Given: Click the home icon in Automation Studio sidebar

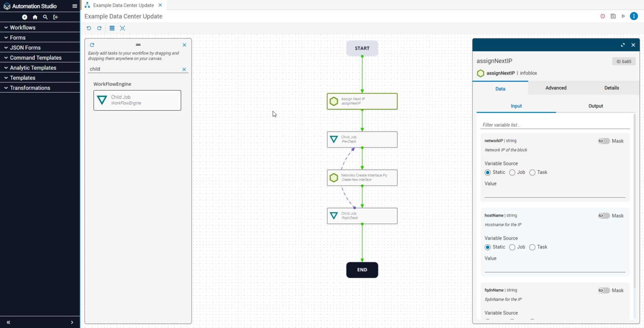Looking at the screenshot, I should click(35, 17).
